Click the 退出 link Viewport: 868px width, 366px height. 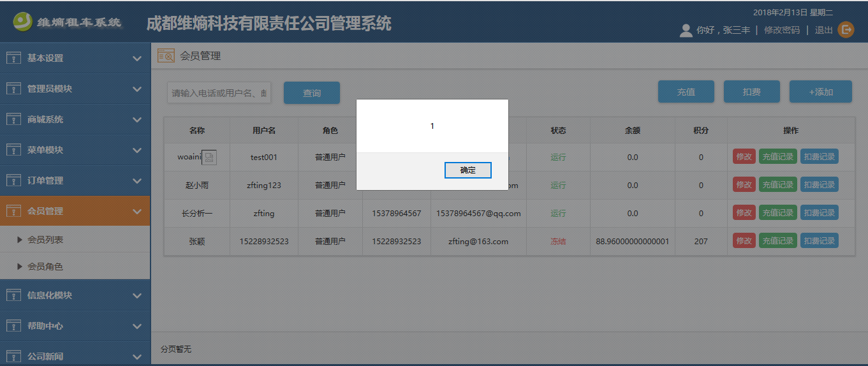[824, 30]
